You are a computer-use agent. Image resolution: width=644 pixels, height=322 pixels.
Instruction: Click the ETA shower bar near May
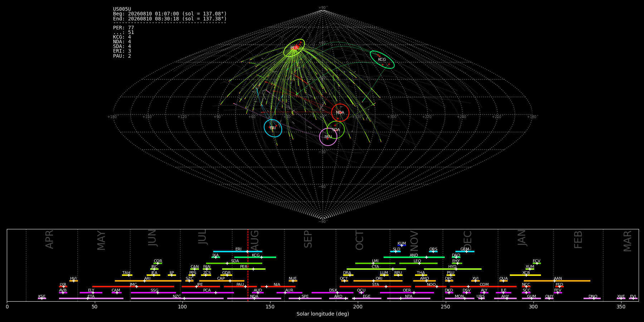[91, 298]
